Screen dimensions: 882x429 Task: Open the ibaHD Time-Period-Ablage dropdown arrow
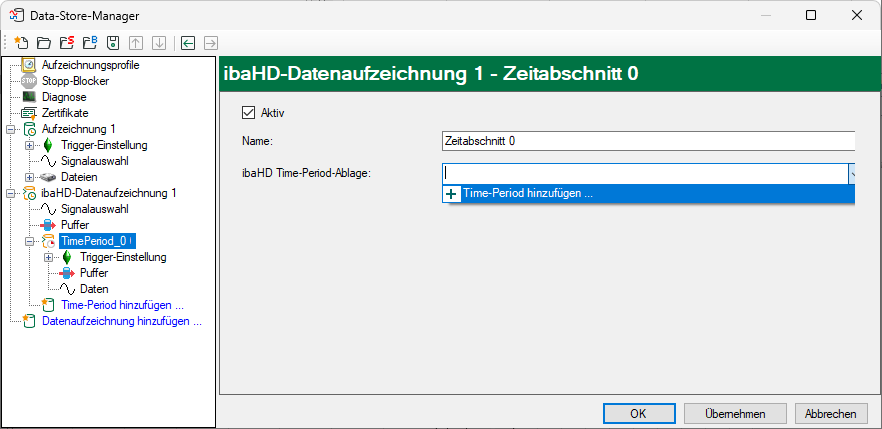pyautogui.click(x=851, y=173)
